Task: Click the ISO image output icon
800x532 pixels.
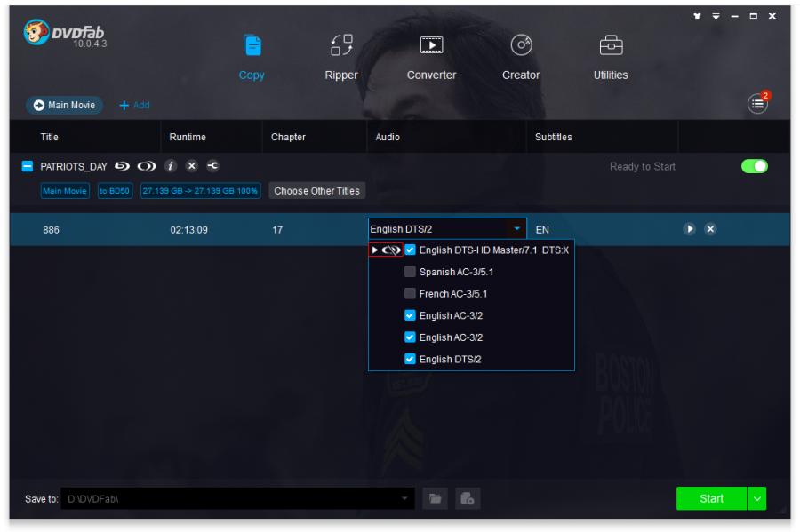Action: [468, 498]
